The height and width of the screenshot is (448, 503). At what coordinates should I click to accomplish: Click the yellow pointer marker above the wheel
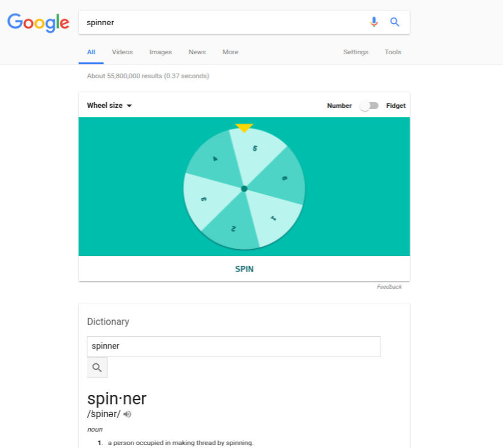click(245, 129)
